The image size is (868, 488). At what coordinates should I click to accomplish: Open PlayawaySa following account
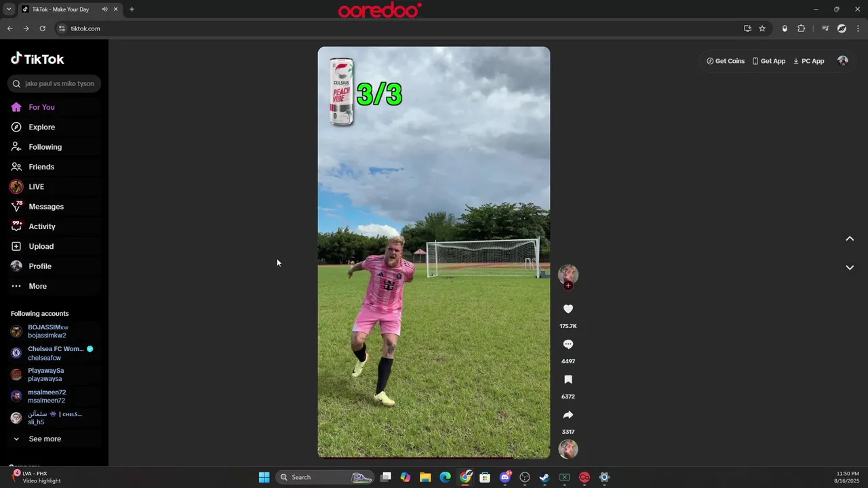54,375
